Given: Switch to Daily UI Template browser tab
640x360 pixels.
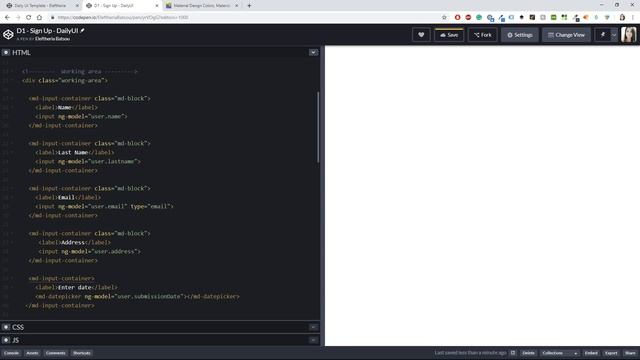Looking at the screenshot, I should pyautogui.click(x=40, y=6).
